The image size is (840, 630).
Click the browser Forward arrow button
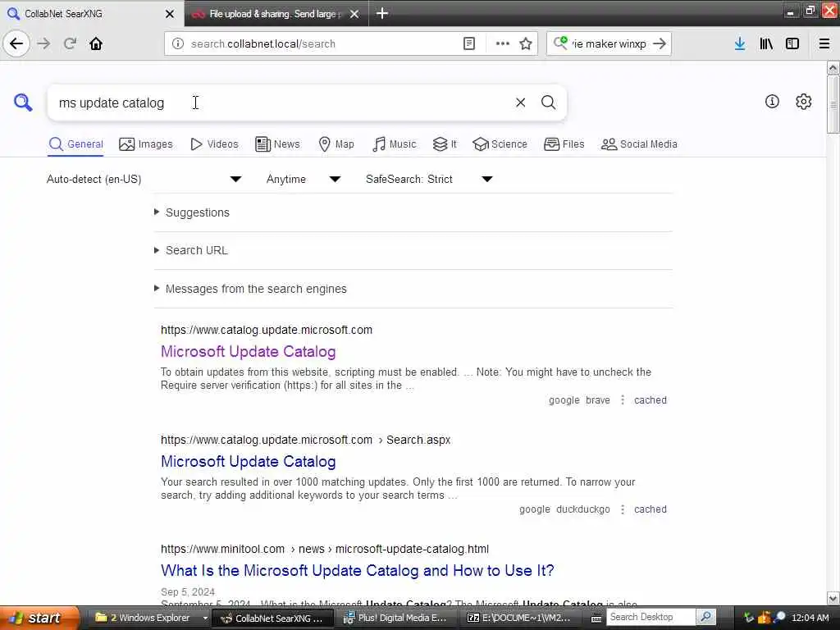[x=44, y=43]
